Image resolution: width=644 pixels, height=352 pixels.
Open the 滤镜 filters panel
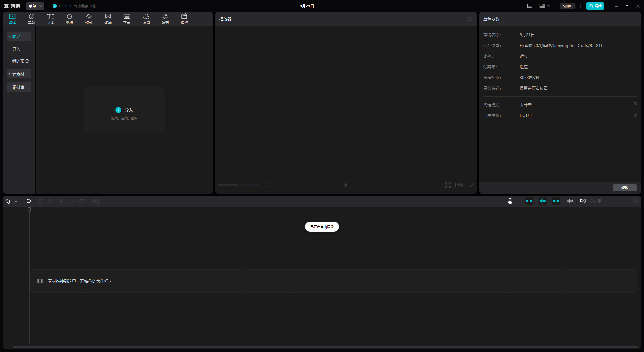(146, 19)
